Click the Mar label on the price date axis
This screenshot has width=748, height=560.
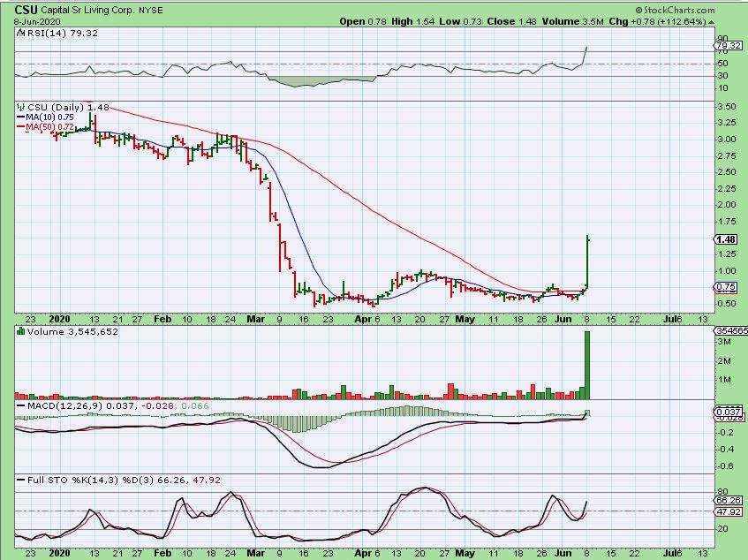coord(256,319)
